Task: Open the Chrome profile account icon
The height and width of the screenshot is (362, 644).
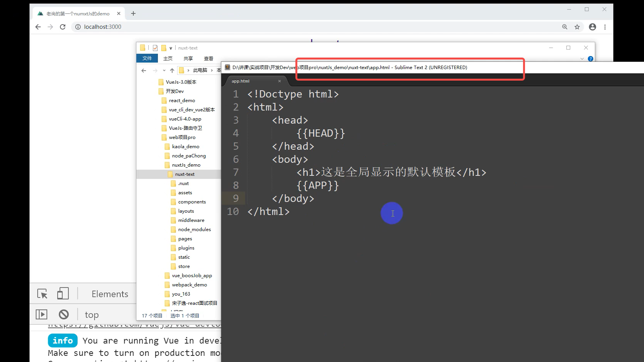Action: point(592,27)
